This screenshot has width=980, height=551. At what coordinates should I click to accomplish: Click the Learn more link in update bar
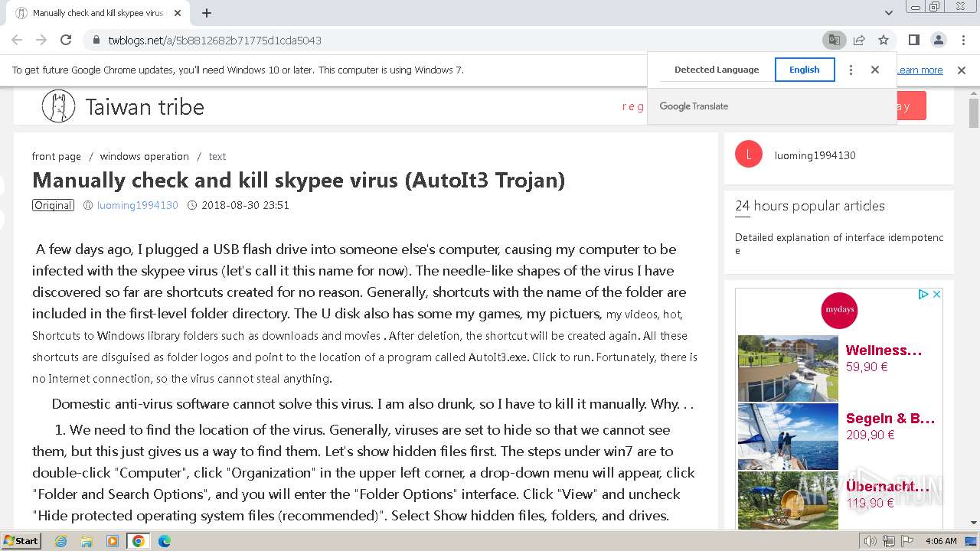920,70
